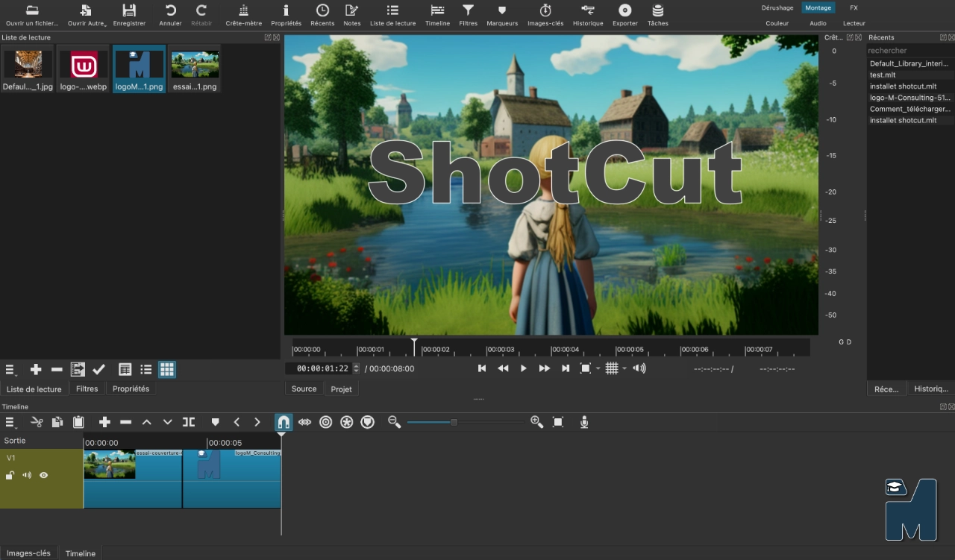Viewport: 955px width, 560px height.
Task: Toggle ripple mode on timeline
Action: pos(325,422)
